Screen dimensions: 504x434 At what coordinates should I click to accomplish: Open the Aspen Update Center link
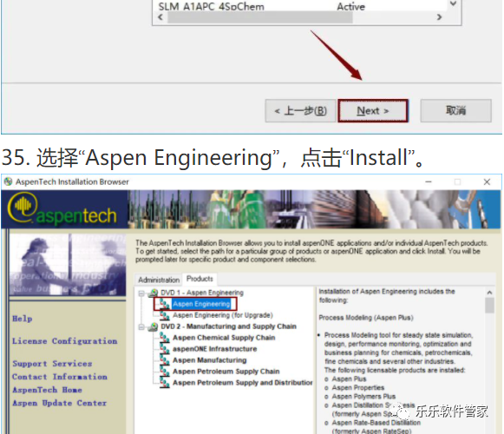tap(60, 403)
